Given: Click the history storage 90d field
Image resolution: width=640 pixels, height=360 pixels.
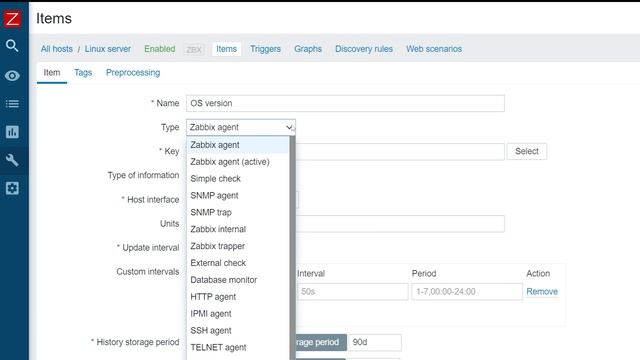Looking at the screenshot, I should (x=375, y=342).
